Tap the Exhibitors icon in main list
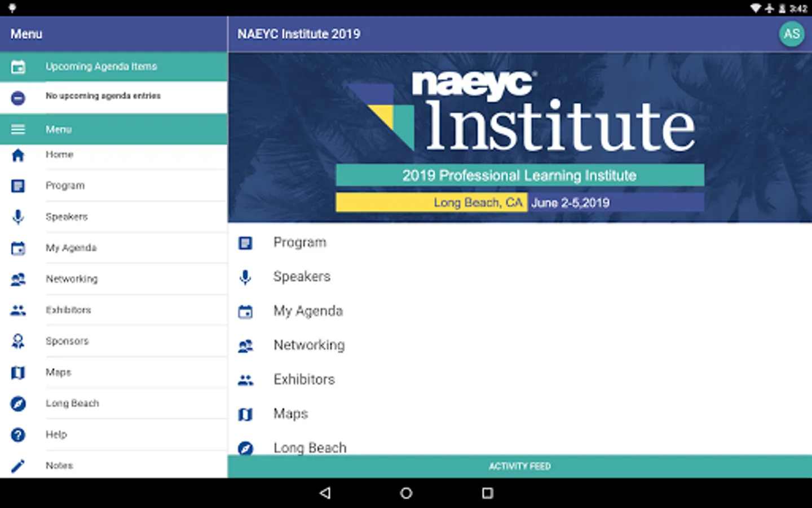The height and width of the screenshot is (508, 812). [x=245, y=380]
